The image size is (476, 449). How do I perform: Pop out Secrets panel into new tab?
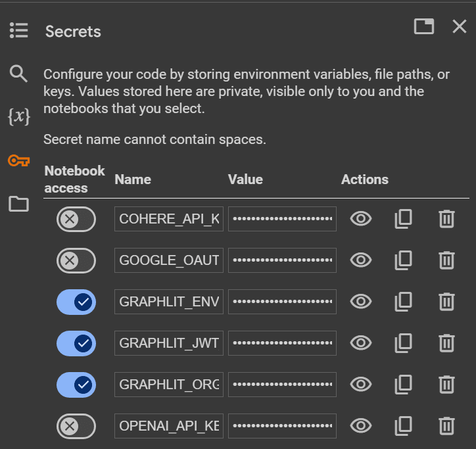[x=424, y=26]
